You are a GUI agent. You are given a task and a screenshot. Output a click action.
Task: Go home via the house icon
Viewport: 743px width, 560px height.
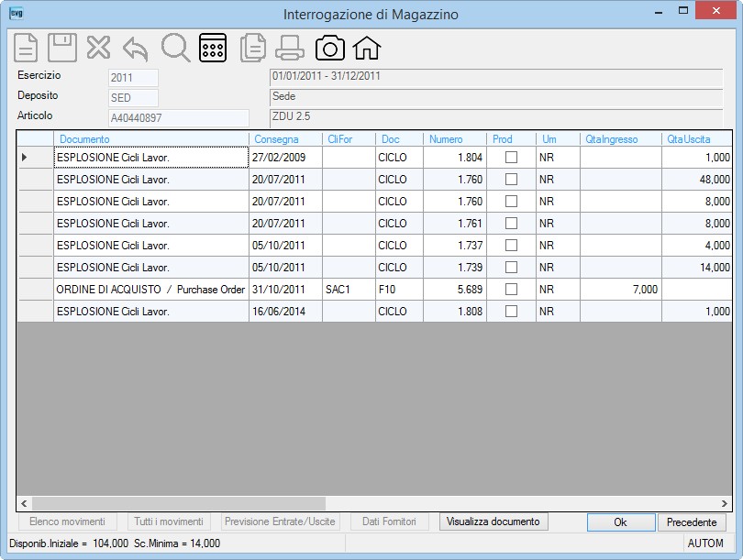tap(367, 48)
